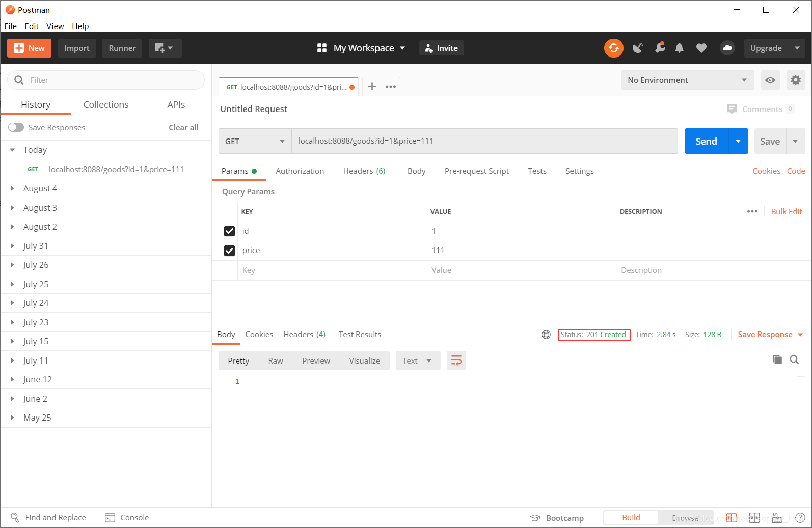Open environment quick look eye icon
The height and width of the screenshot is (528, 812).
pos(770,80)
